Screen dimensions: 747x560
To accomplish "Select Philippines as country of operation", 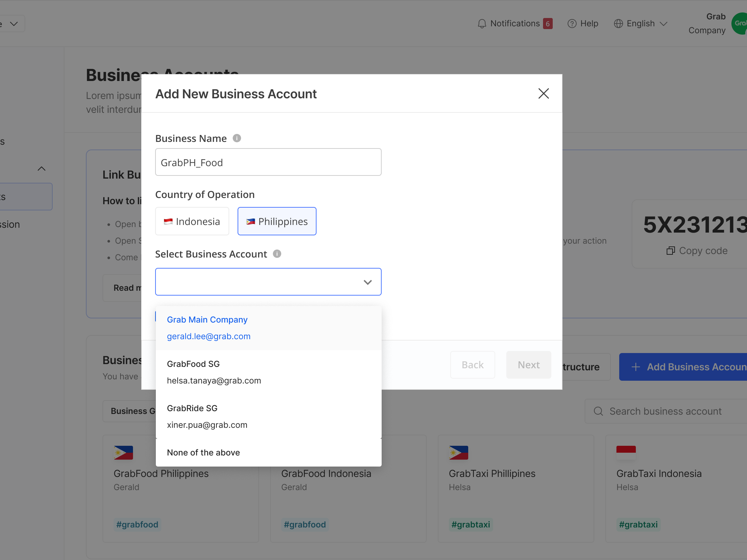I will (277, 221).
